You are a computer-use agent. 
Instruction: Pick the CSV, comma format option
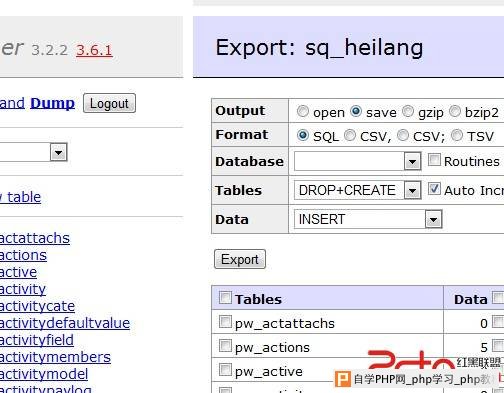[350, 135]
